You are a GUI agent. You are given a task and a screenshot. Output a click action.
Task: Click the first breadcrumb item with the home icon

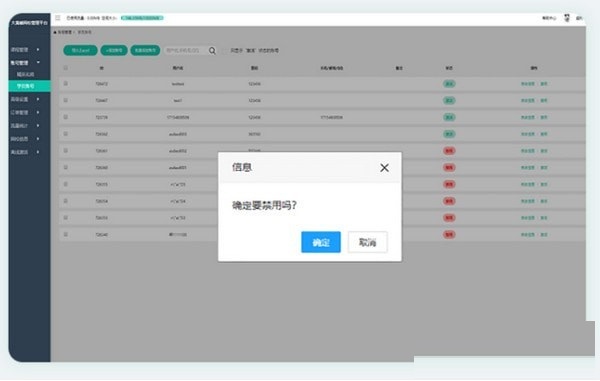point(63,32)
